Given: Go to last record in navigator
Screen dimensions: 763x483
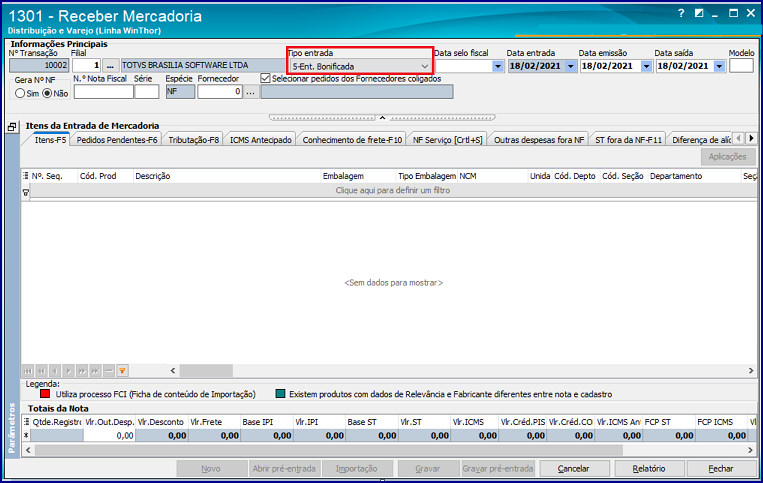Looking at the screenshot, I should click(95, 371).
